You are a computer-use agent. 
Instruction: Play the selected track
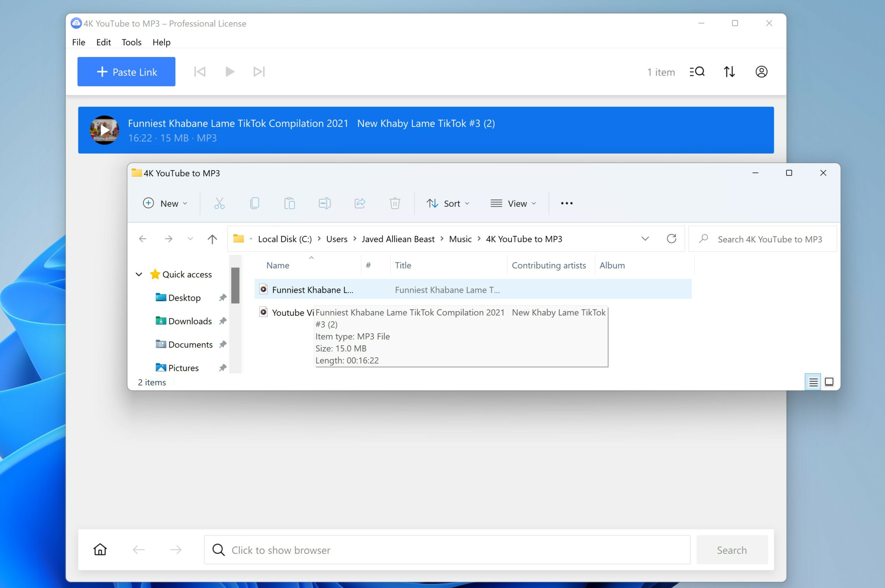pyautogui.click(x=230, y=72)
